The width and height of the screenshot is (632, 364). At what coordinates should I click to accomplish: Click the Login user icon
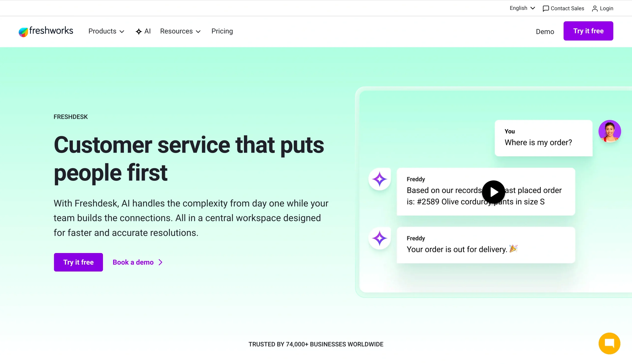595,9
